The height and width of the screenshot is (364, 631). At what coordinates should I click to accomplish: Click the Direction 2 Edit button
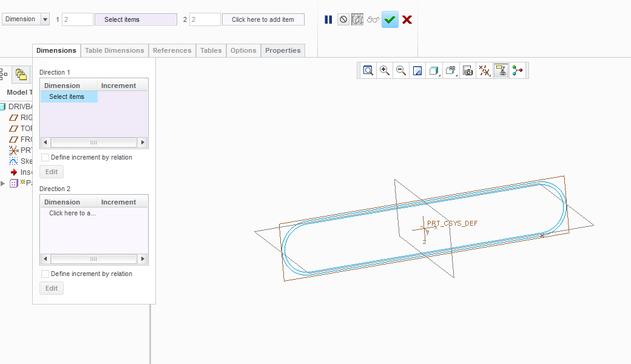(x=52, y=288)
